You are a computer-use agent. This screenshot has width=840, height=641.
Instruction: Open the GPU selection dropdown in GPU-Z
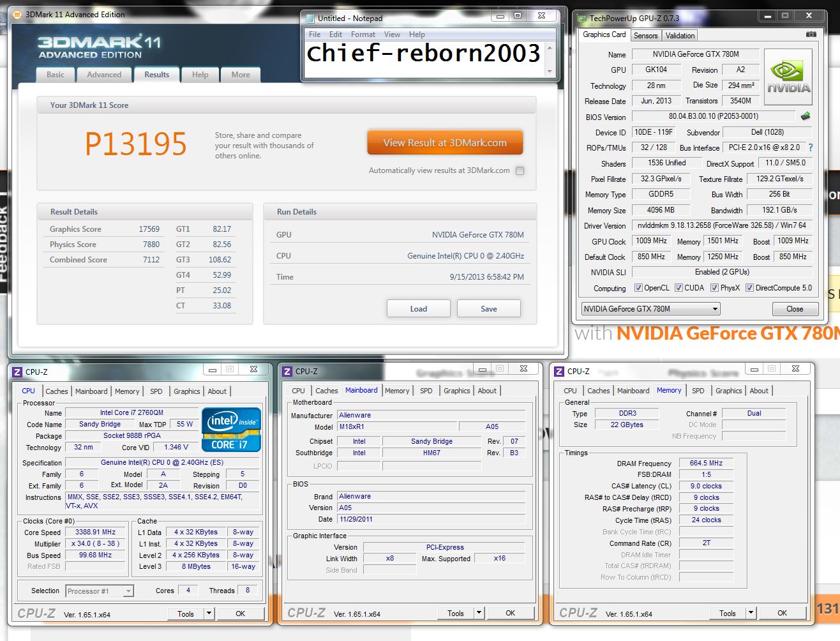click(x=650, y=309)
